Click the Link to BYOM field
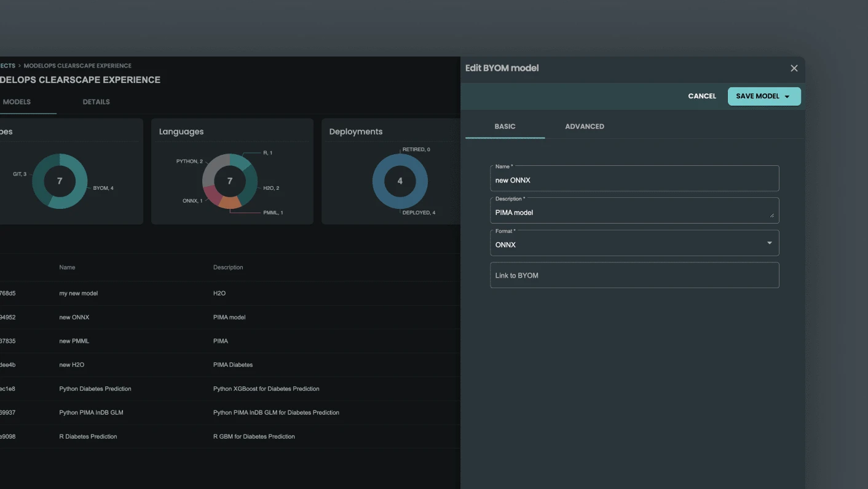Image resolution: width=868 pixels, height=489 pixels. 634,275
